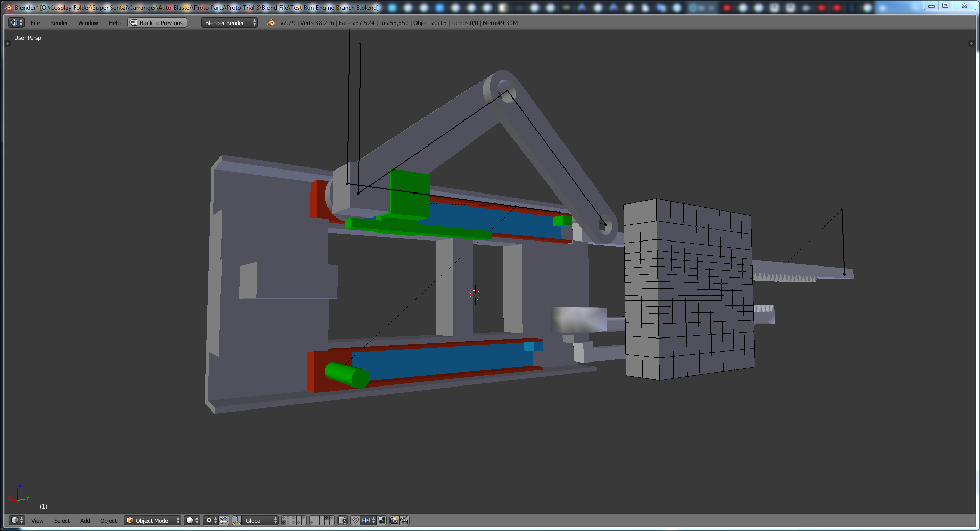Expand left toolshelf with plus corner
This screenshot has height=531, width=980.
(x=7, y=44)
